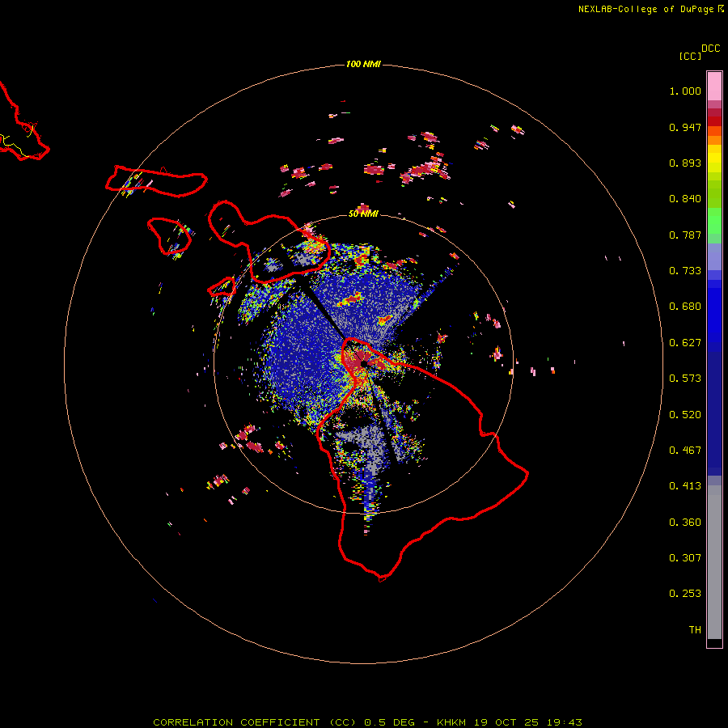Click the 0.733 color scale value
728x728 pixels.
pyautogui.click(x=685, y=271)
